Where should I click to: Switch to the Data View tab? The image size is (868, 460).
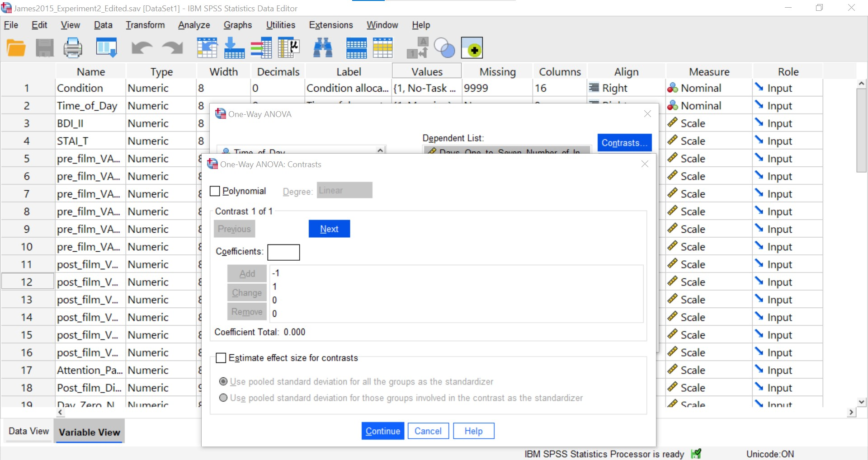(x=28, y=431)
